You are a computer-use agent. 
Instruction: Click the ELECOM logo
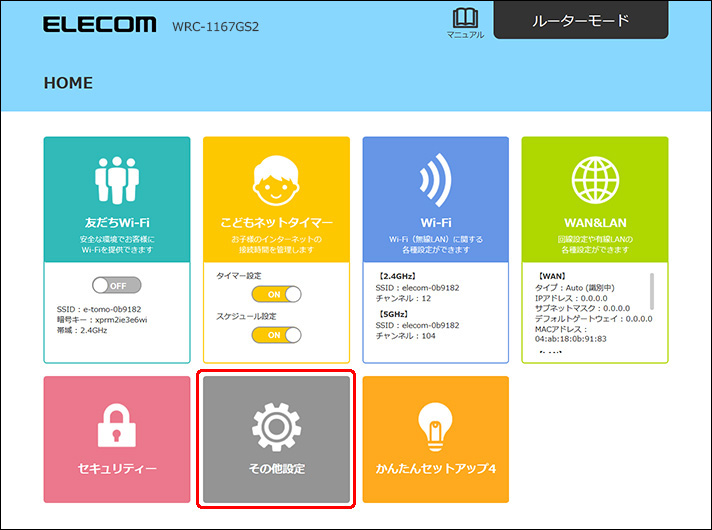[99, 23]
